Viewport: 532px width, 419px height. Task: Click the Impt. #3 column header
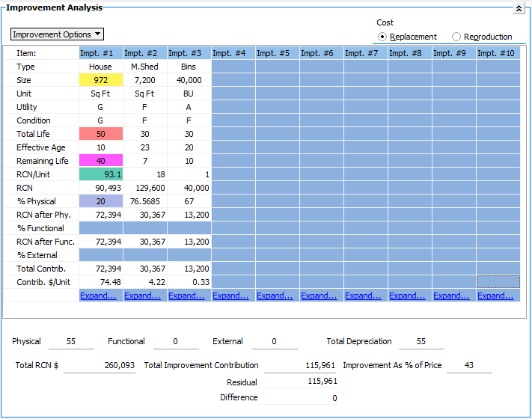189,53
